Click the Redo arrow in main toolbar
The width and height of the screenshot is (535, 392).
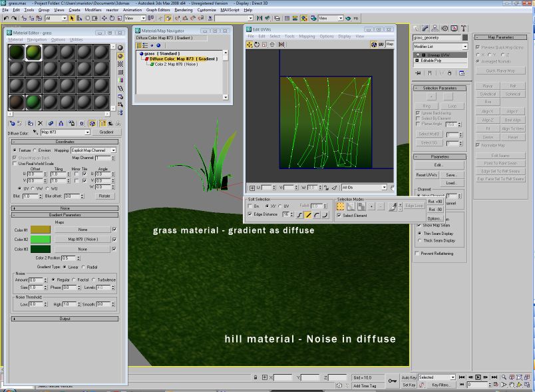click(x=14, y=18)
